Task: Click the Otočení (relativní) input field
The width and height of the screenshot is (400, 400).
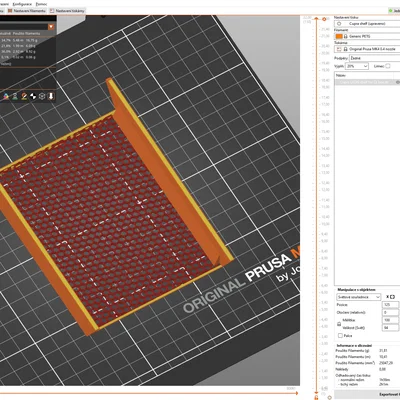Action: [x=390, y=312]
